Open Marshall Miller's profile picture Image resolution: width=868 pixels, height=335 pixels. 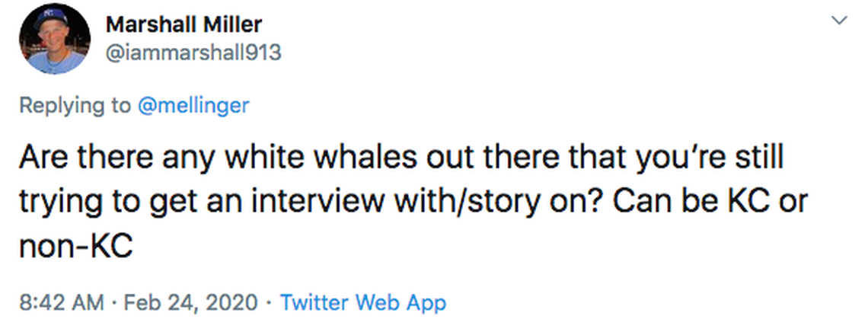[x=53, y=41]
